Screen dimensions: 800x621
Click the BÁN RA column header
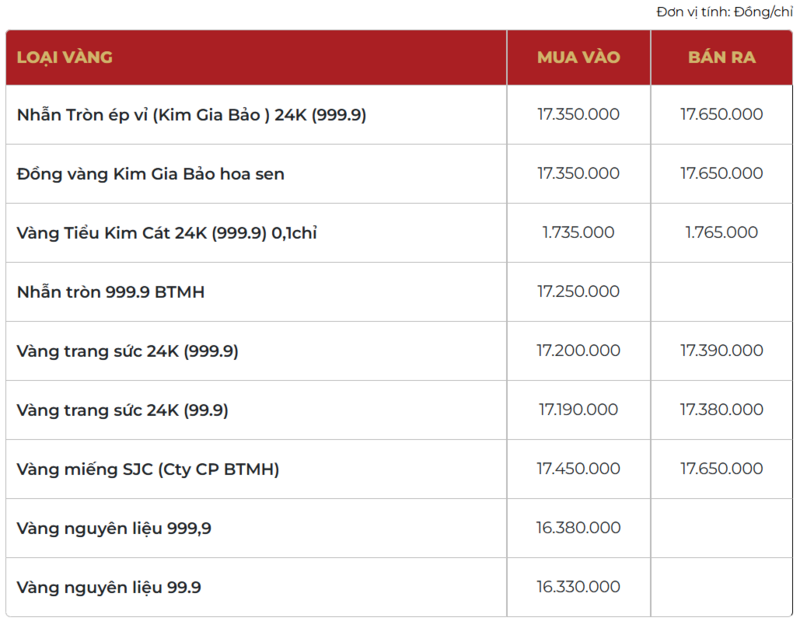[721, 57]
